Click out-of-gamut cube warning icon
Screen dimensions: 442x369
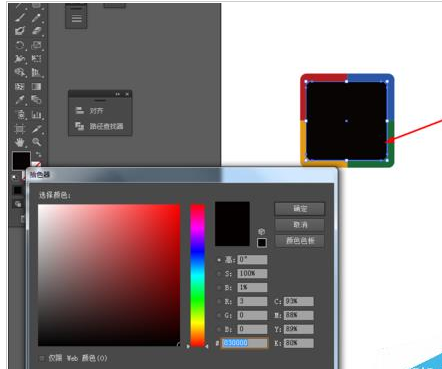pos(262,231)
